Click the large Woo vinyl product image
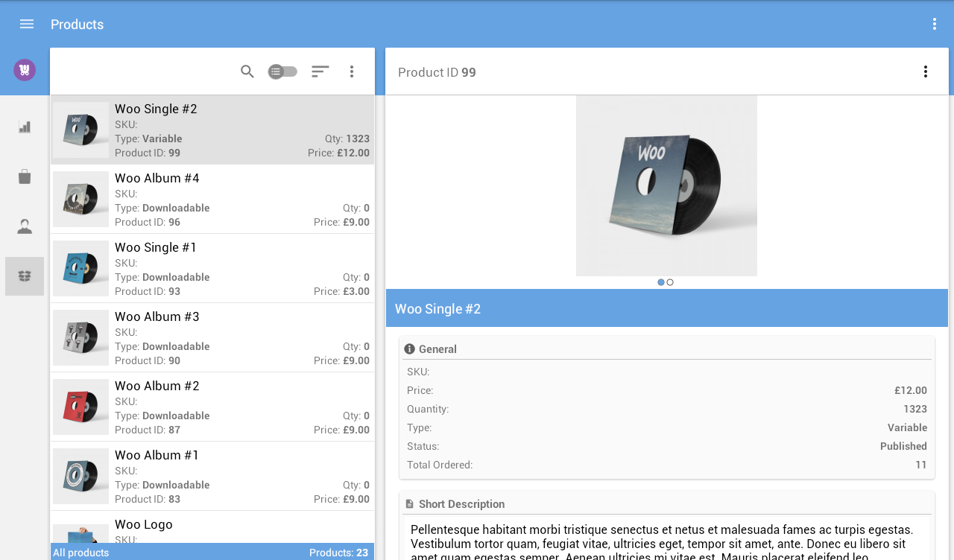The width and height of the screenshot is (954, 560). 666,185
